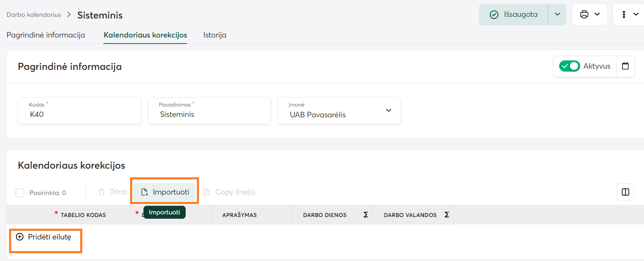Click the Trinti trash delete icon
The height and width of the screenshot is (261, 644).
(x=102, y=192)
